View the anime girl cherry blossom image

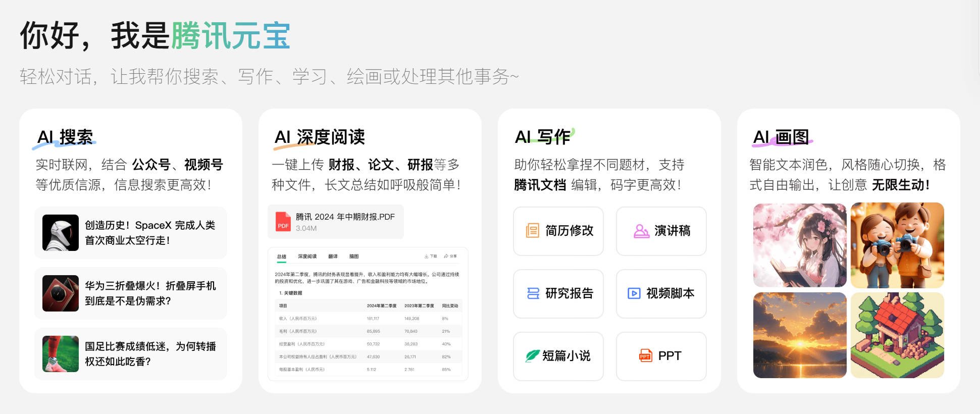(x=800, y=245)
